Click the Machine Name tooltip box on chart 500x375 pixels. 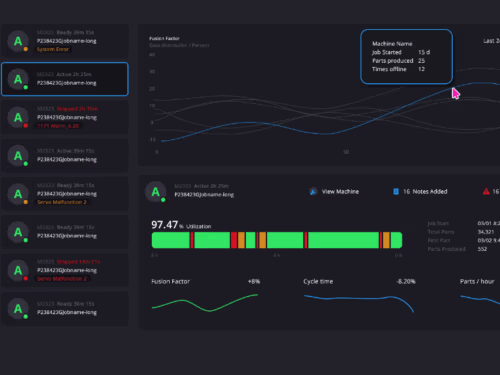click(x=406, y=57)
